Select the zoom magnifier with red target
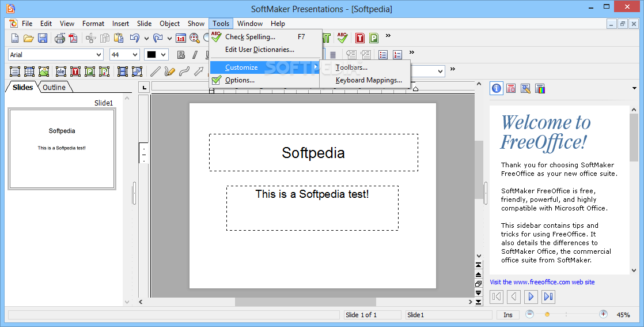This screenshot has width=644, height=327. pos(195,38)
